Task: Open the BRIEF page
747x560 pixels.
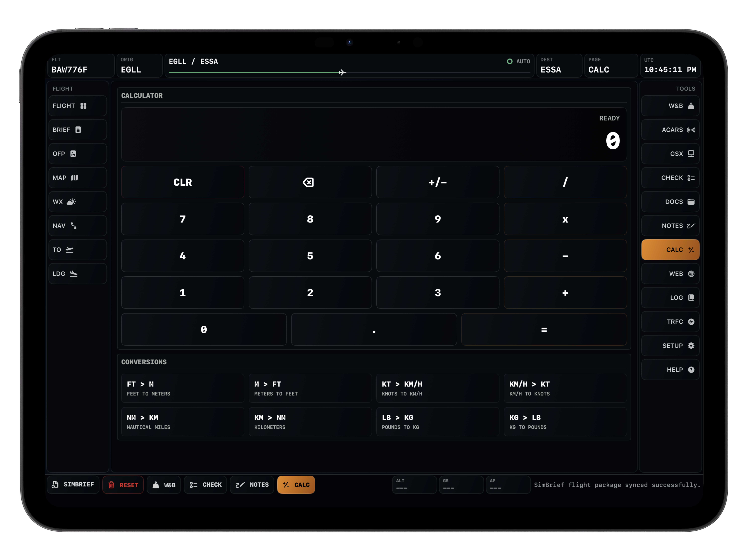Action: pos(78,130)
